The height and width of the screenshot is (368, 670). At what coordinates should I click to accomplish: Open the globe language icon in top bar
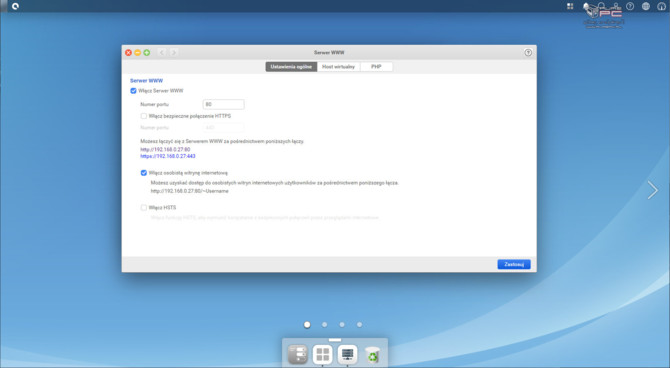[646, 6]
